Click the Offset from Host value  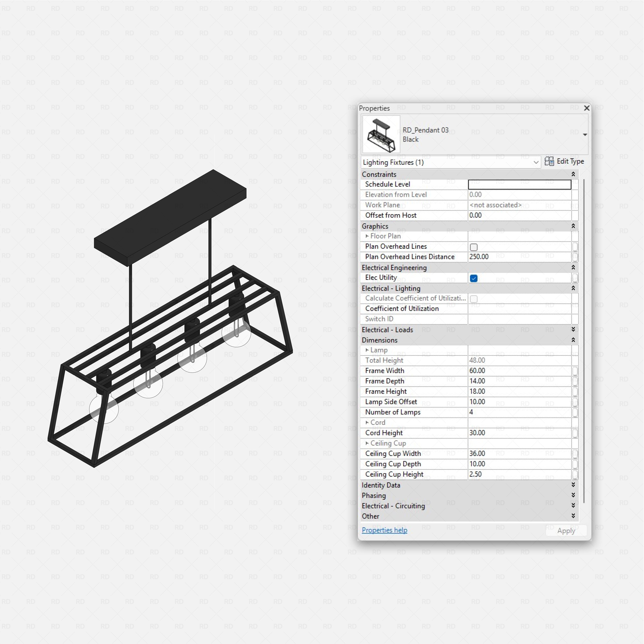coord(519,215)
